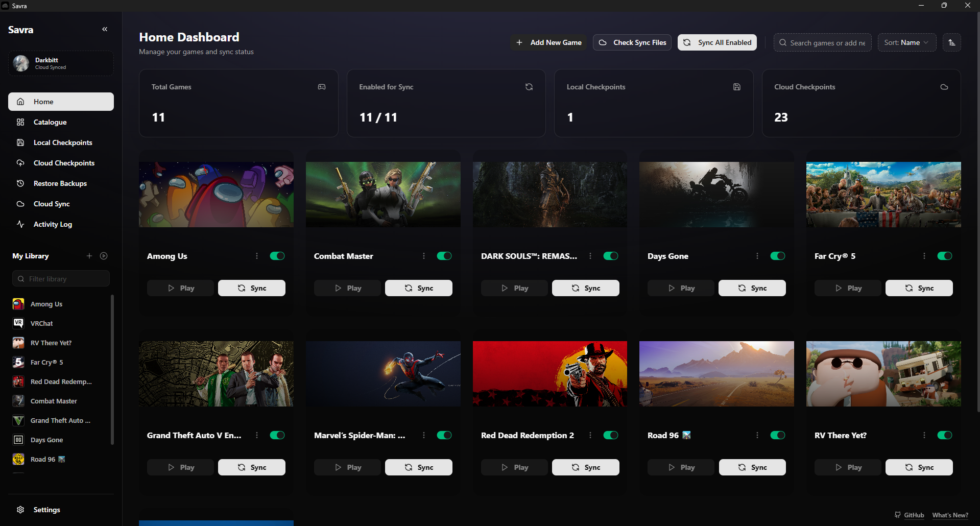Collapse the sidebar using the chevron

pyautogui.click(x=105, y=29)
